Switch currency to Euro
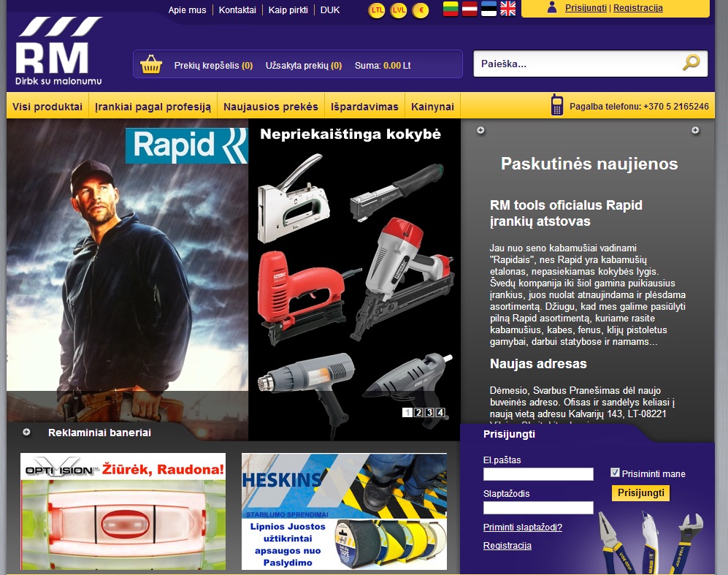This screenshot has height=575, width=728. [x=421, y=10]
